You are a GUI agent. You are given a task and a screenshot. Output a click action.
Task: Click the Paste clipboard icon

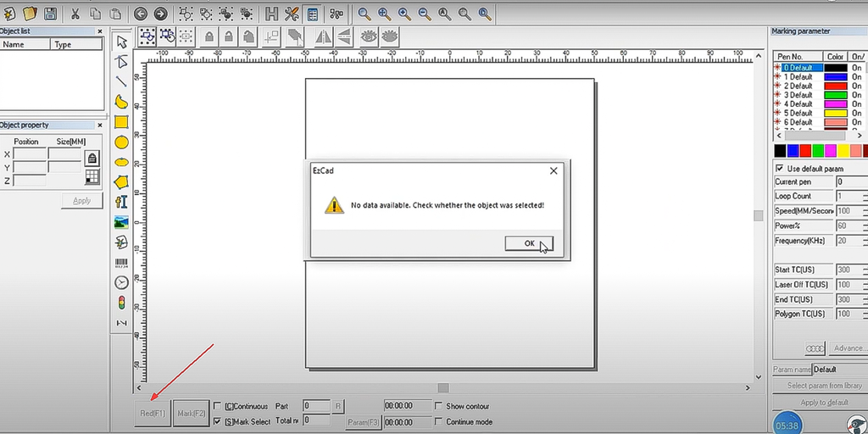coord(115,14)
